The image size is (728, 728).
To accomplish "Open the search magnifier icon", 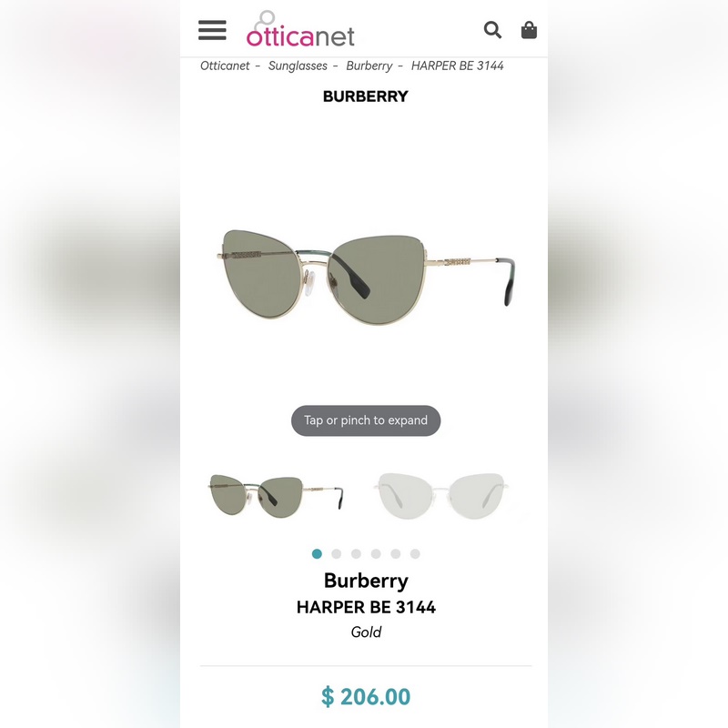I will [x=492, y=30].
